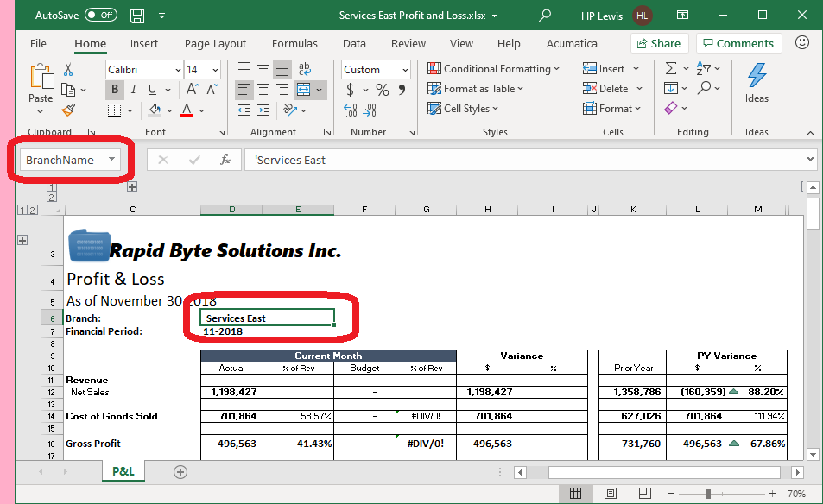The height and width of the screenshot is (504, 823).
Task: Click Align Right icon
Action: [282, 90]
